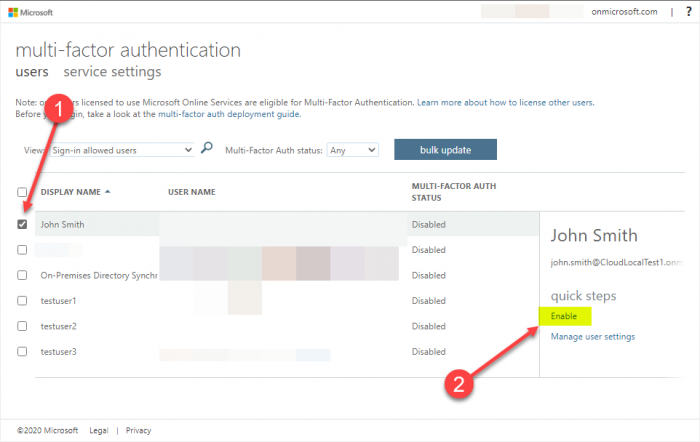Click john.smith@CloudLocalTest1 email in details panel
Image resolution: width=700 pixels, height=442 pixels.
pos(617,263)
